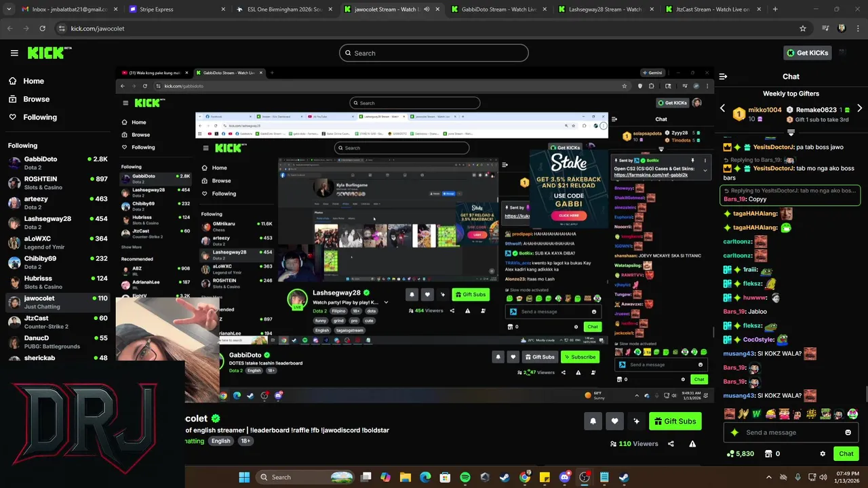Select aLoWXC channel in sidebar
The image size is (868, 488).
click(58, 242)
